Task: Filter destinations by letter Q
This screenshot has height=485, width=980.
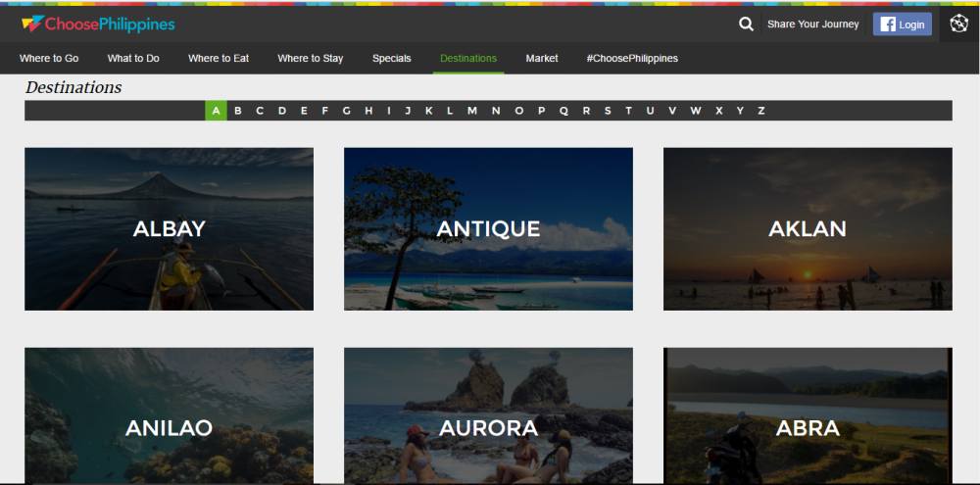Action: 563,111
